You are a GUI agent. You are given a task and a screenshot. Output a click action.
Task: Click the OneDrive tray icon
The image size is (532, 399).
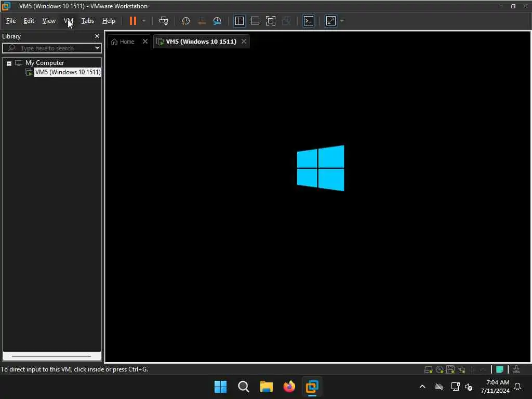coord(439,387)
